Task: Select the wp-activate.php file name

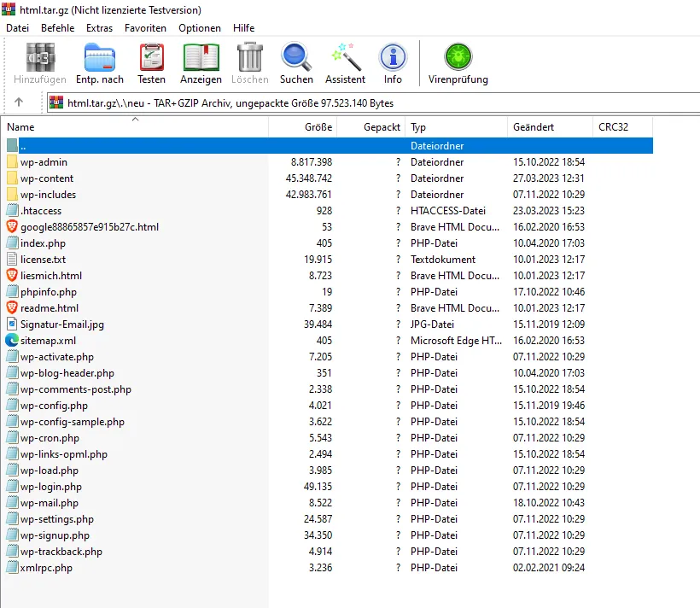Action: pos(57,356)
